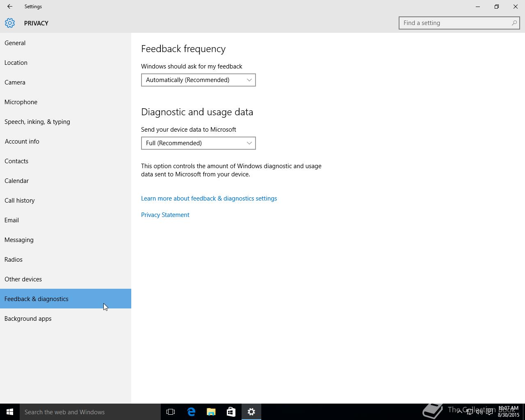Restore down the Settings window
This screenshot has width=525, height=420.
pos(497,7)
